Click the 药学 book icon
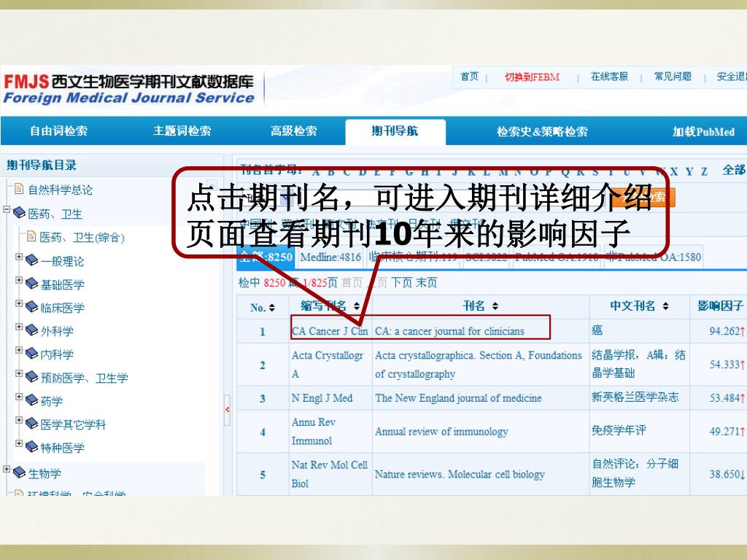This screenshot has height=560, width=747. point(31,400)
